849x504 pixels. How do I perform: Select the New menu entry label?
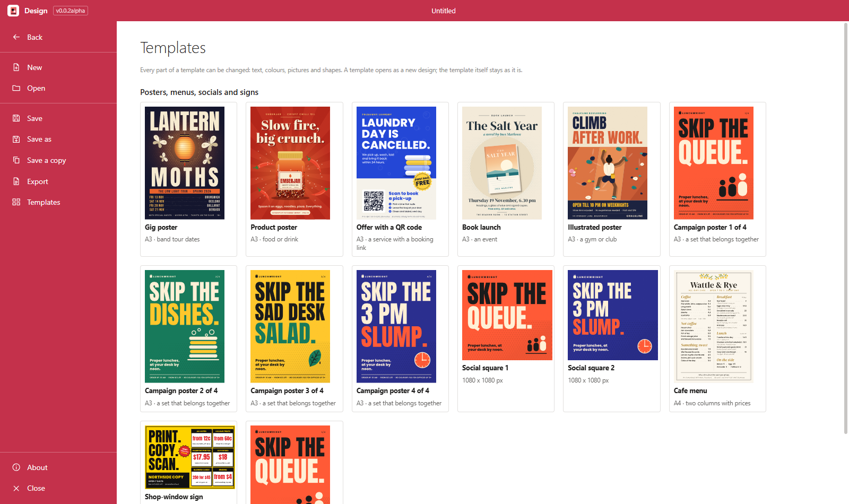(34, 67)
